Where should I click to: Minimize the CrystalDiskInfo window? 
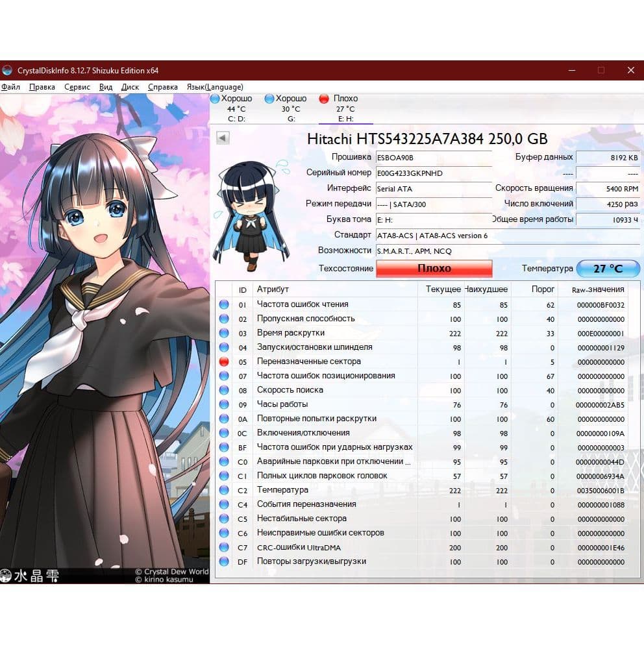(x=572, y=70)
